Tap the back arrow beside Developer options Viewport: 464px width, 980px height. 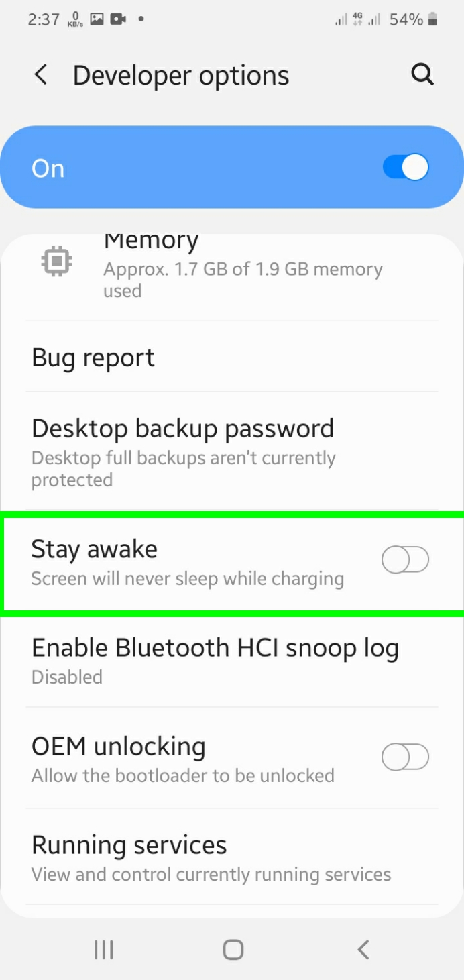pyautogui.click(x=41, y=75)
